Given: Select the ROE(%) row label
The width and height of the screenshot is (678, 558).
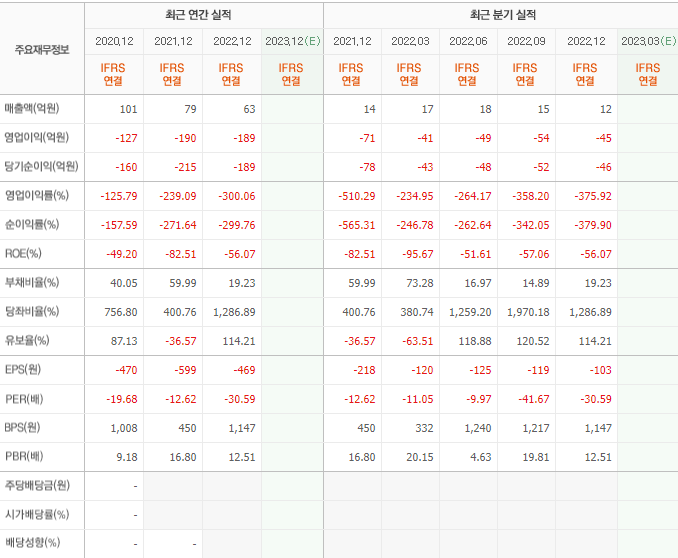Looking at the screenshot, I should coord(23,253).
